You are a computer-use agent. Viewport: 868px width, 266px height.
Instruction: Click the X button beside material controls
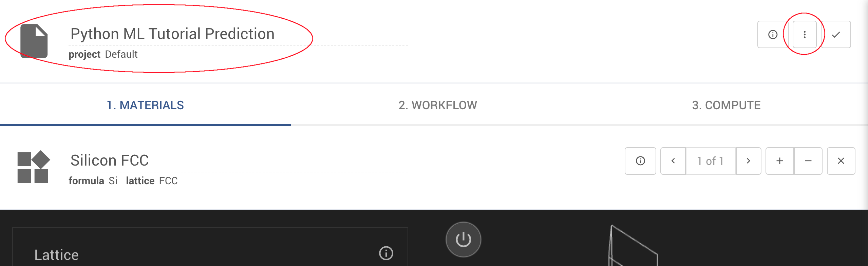tap(841, 161)
